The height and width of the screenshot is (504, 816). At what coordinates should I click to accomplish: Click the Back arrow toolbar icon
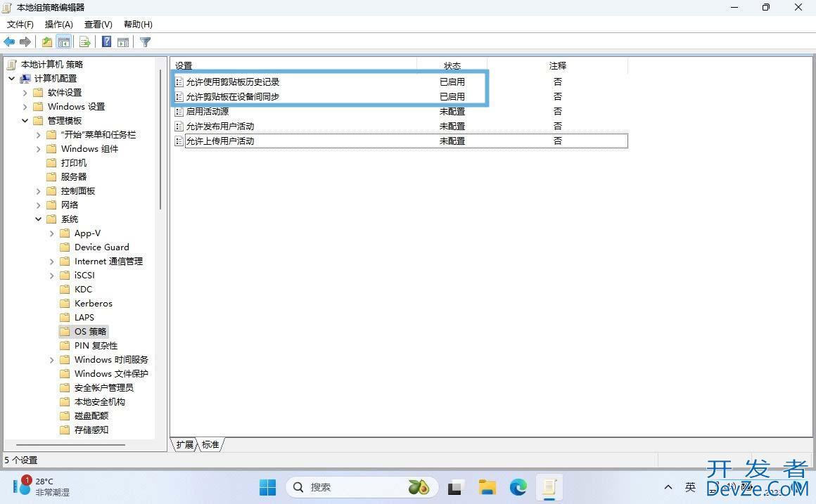tap(9, 42)
